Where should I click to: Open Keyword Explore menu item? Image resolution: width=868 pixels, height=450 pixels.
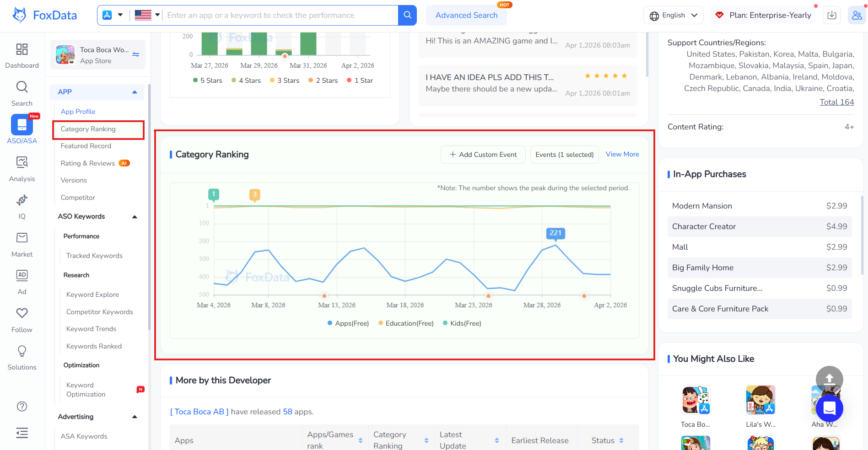click(x=92, y=295)
